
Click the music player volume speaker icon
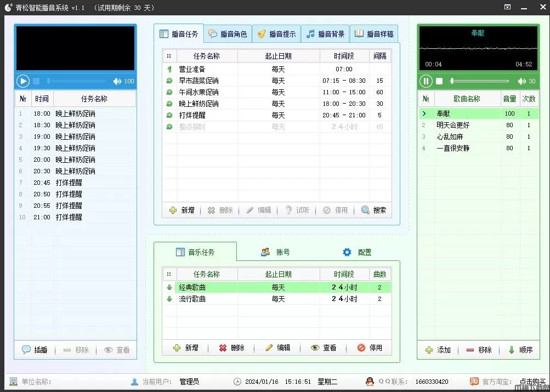click(521, 81)
